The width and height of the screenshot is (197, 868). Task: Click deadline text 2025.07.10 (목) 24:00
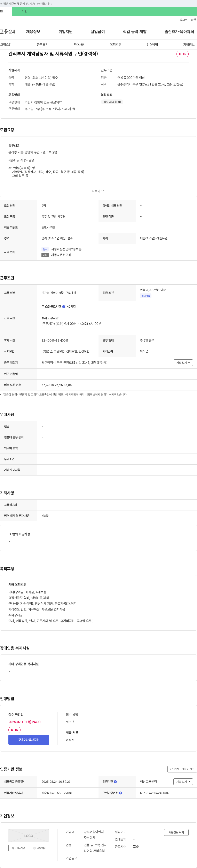[x=24, y=722]
